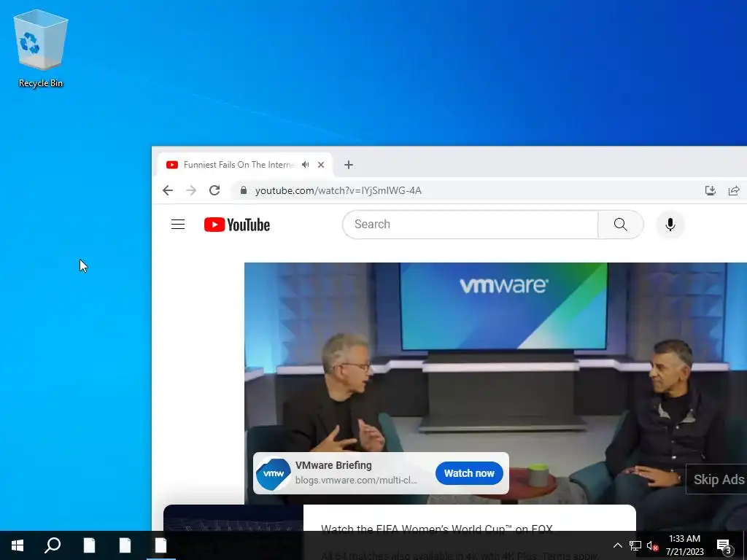747x560 pixels.
Task: Click the share page icon in address bar
Action: coord(734,190)
